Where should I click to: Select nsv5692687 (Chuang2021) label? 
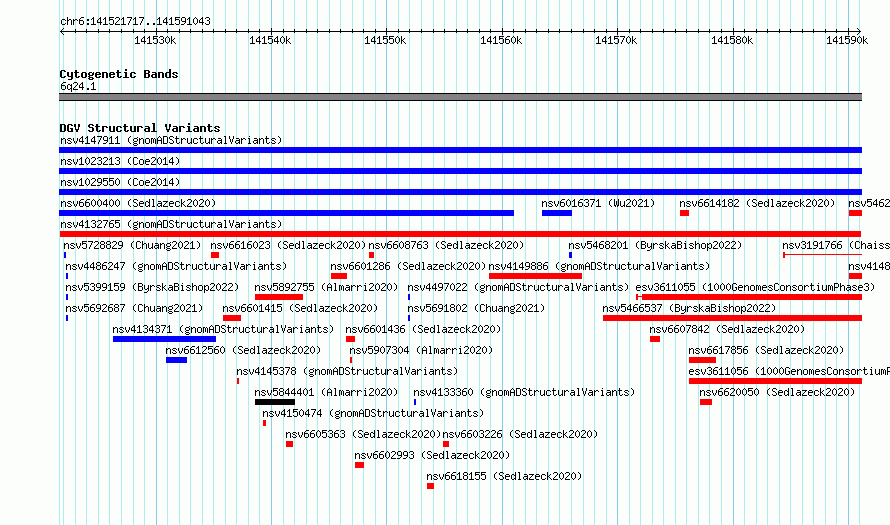pos(134,308)
